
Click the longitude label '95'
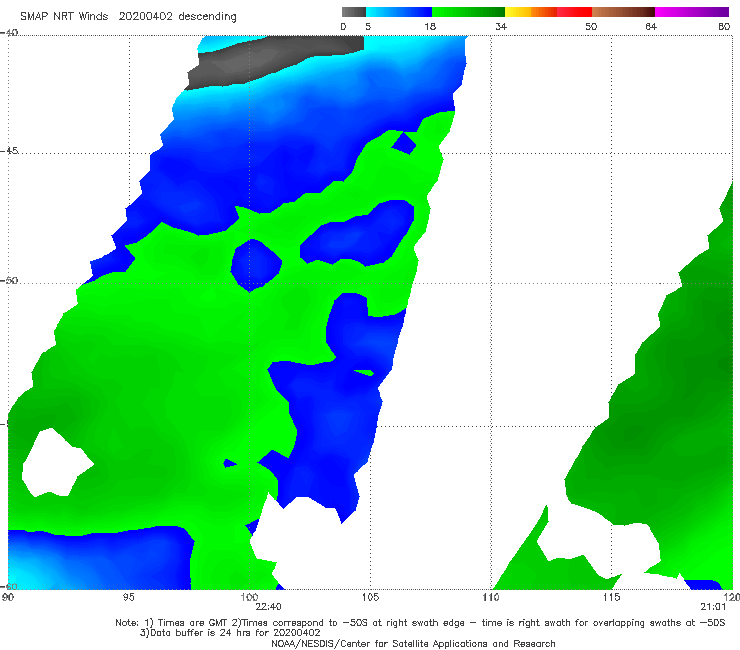(128, 598)
